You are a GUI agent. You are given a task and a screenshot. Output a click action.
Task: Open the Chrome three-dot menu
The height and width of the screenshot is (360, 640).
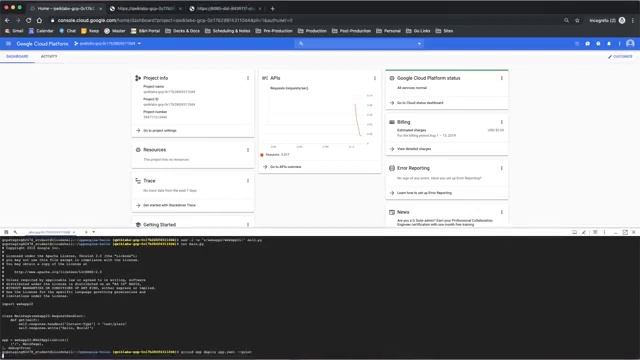[633, 20]
